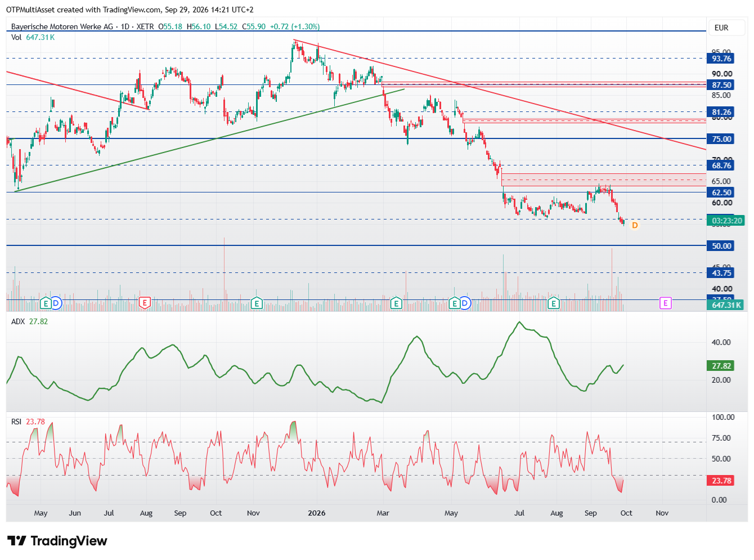Select the ADX indicator legend
This screenshot has height=560, width=754.
point(30,321)
